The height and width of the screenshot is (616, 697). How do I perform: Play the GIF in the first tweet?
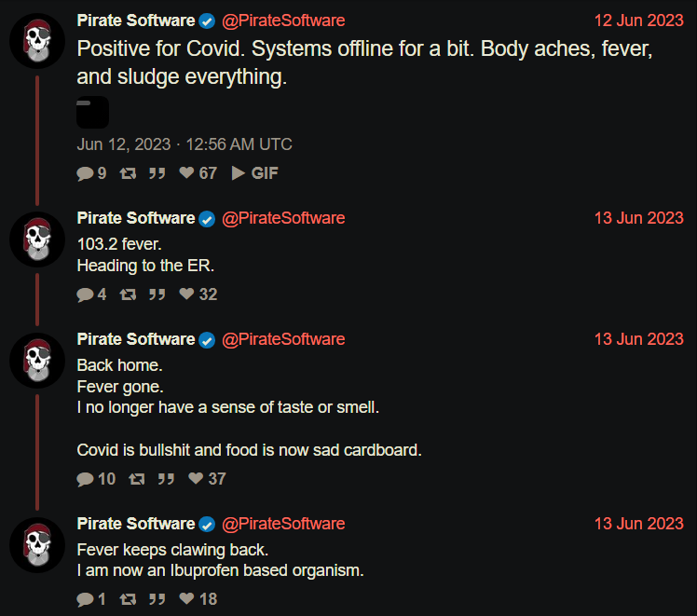(x=254, y=173)
